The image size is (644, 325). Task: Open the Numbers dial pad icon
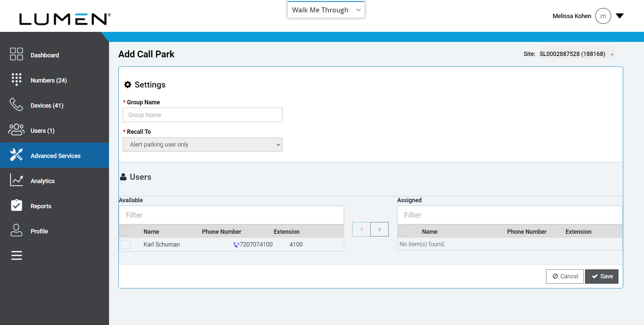16,79
